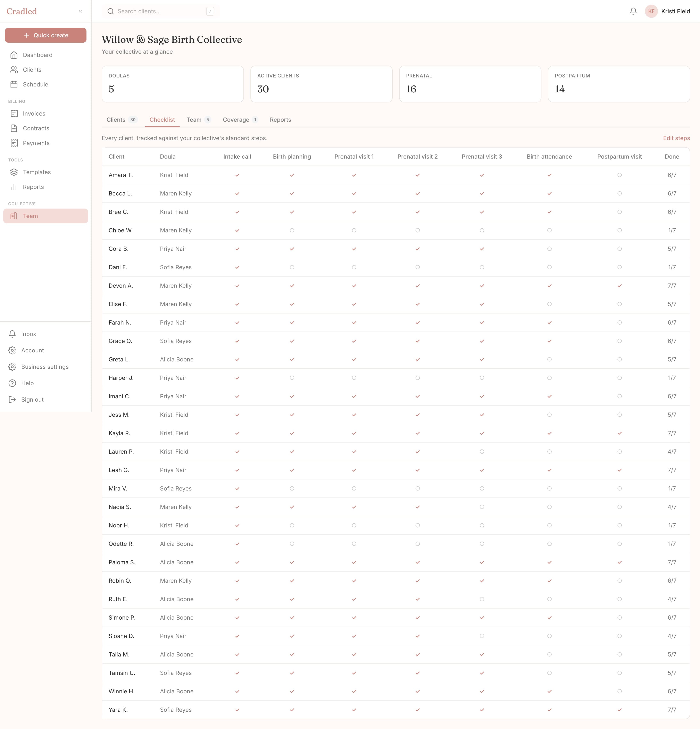This screenshot has height=729, width=700.
Task: Go to Schedule in sidebar
Action: (46, 84)
